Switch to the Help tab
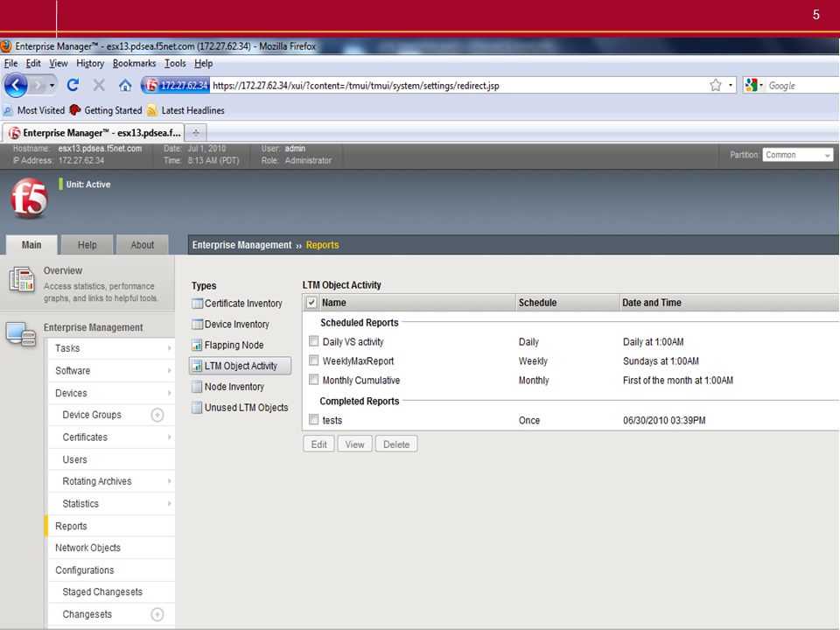The height and width of the screenshot is (630, 840). [87, 245]
